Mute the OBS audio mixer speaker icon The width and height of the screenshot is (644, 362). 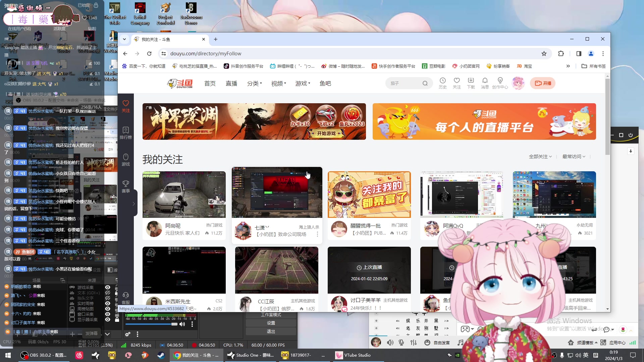click(182, 324)
